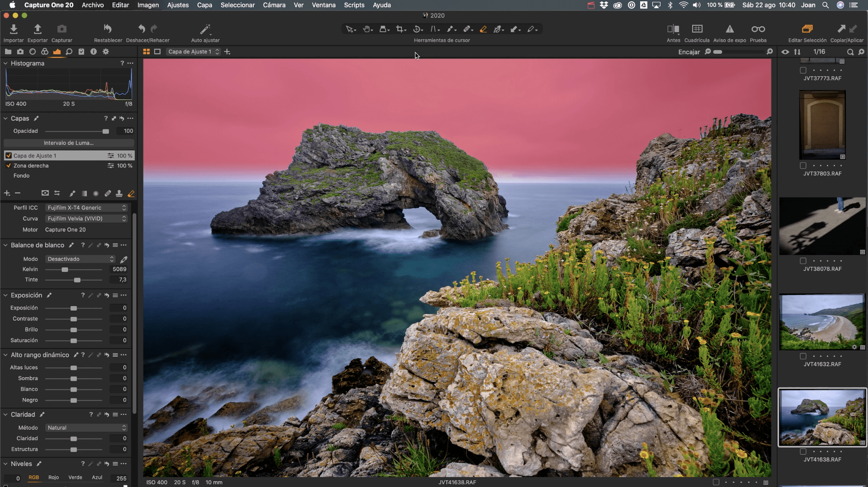868x487 pixels.
Task: Click the Exportar icon
Action: click(38, 29)
